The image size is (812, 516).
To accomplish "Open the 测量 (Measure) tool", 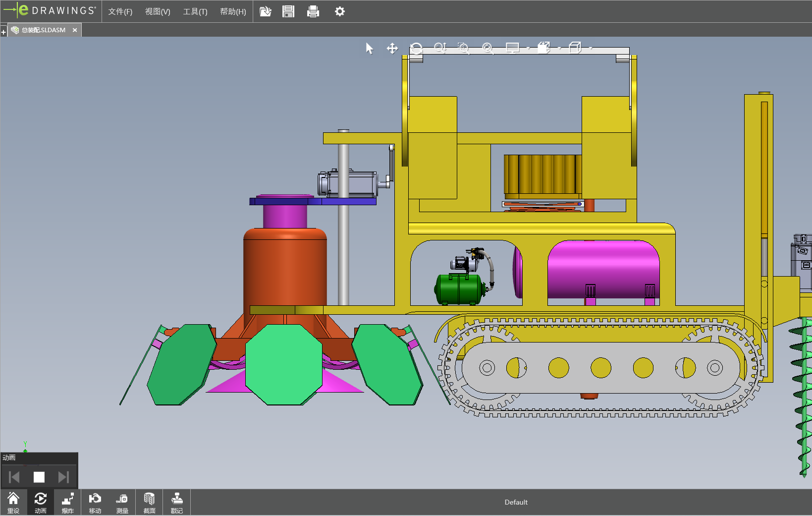I will pos(122,503).
